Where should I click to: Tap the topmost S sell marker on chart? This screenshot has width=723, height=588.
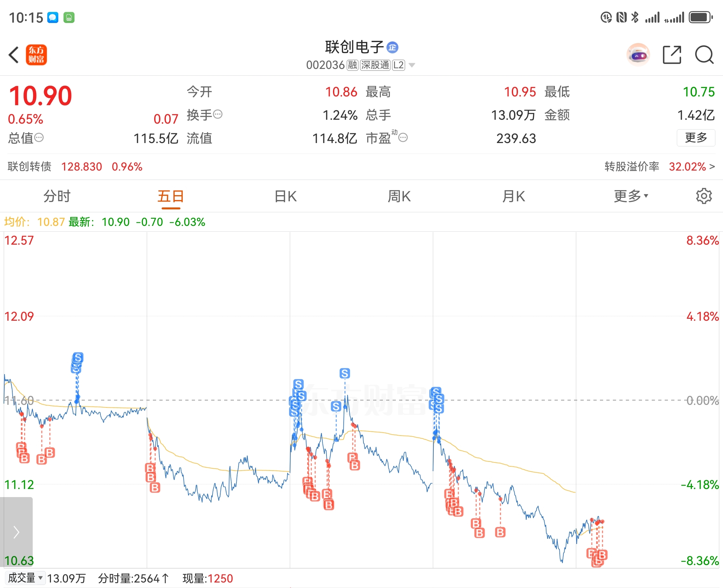[x=78, y=358]
